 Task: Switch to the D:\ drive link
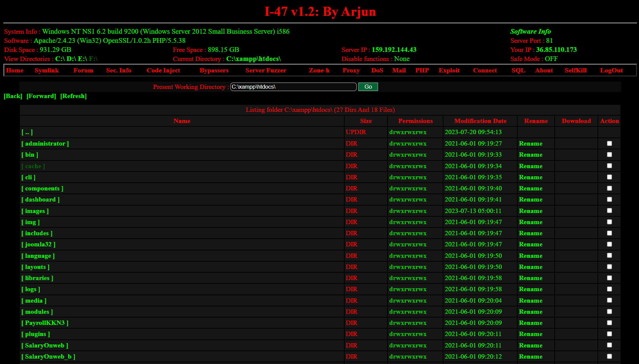[x=71, y=59]
